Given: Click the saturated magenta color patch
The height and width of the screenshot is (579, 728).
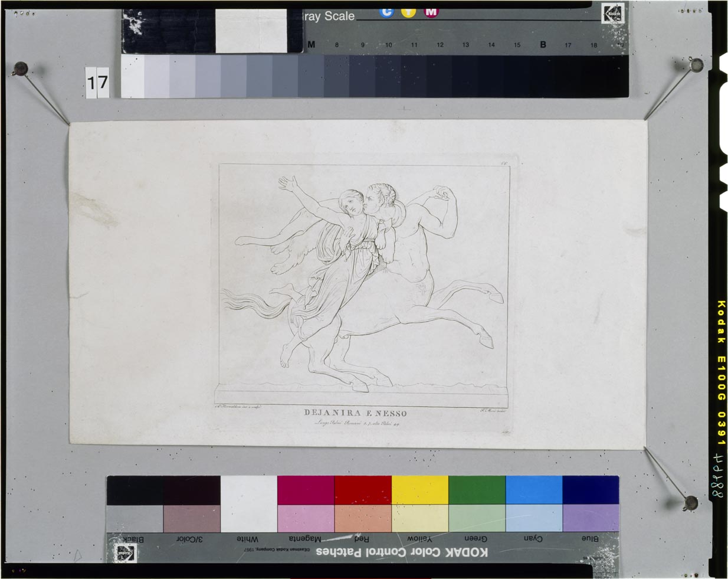Looking at the screenshot, I should click(306, 490).
